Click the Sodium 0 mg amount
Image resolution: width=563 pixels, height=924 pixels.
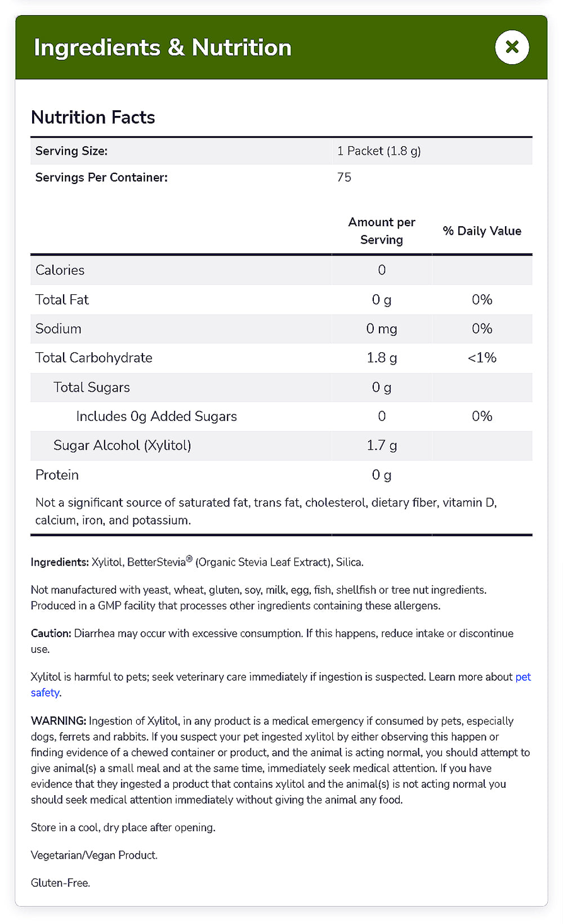coord(382,329)
